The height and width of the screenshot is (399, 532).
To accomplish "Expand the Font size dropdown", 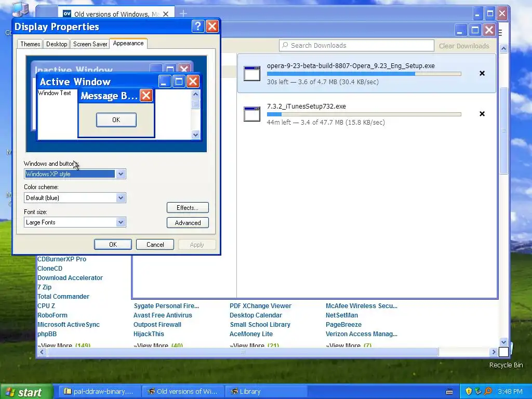I will (121, 222).
